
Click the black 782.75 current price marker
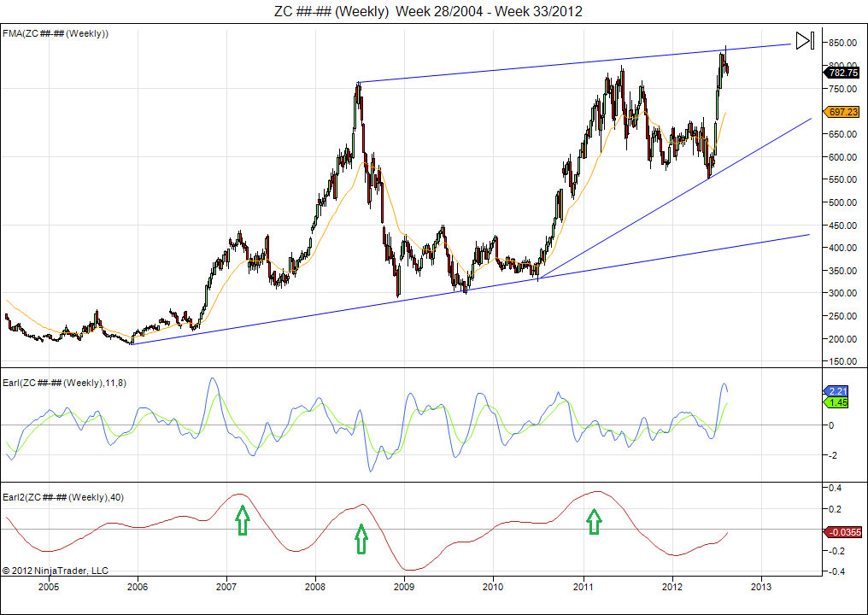coord(842,73)
